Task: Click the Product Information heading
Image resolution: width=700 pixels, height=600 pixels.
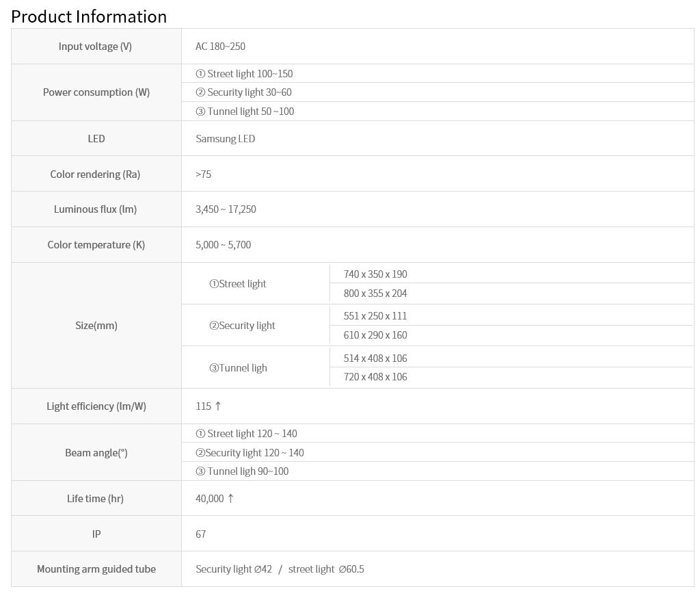Action: pos(89,16)
